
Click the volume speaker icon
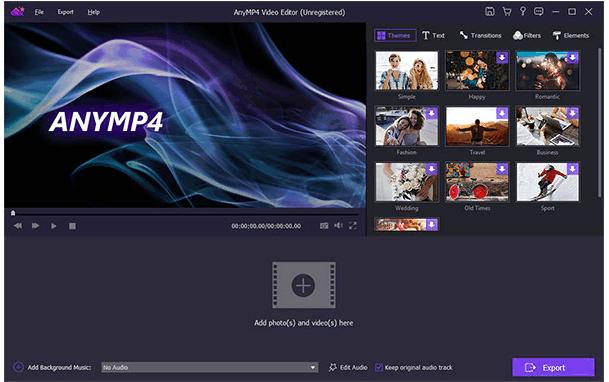click(339, 225)
